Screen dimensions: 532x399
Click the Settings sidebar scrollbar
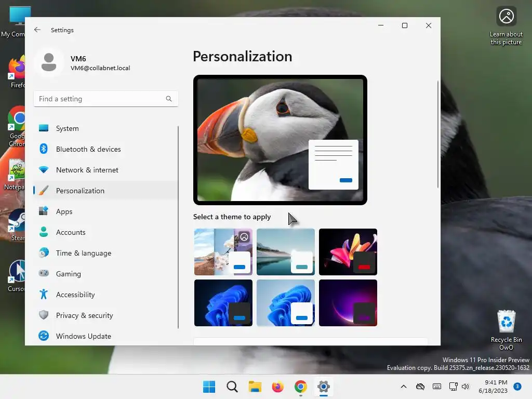(178, 228)
